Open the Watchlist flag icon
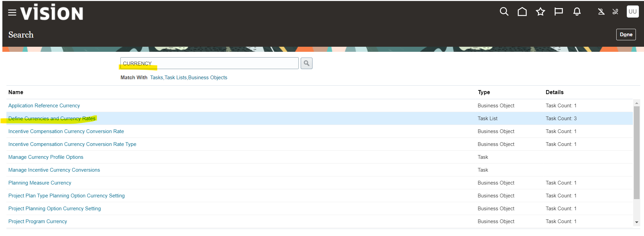The height and width of the screenshot is (236, 644). click(558, 12)
